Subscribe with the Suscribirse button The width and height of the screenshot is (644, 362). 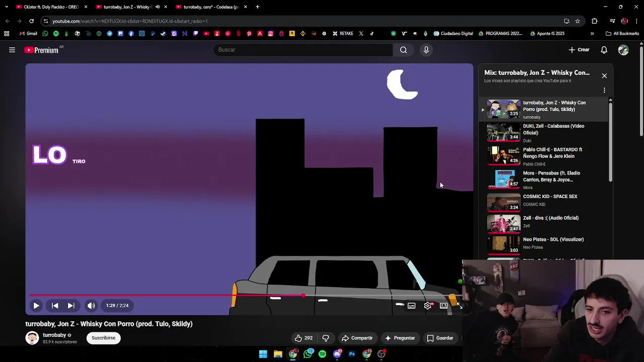coord(104,338)
